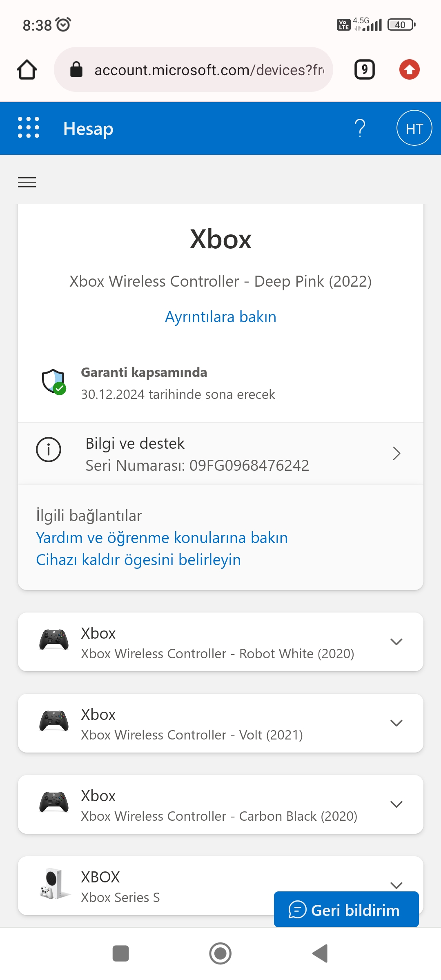Click Cihazı kaldır ögesini belirleyin link
The width and height of the screenshot is (441, 980).
138,560
